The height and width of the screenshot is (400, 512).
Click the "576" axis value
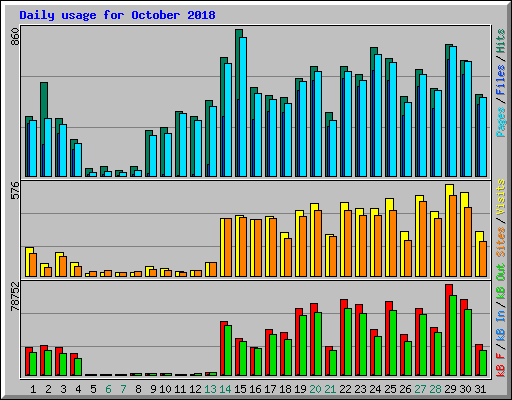tap(15, 191)
